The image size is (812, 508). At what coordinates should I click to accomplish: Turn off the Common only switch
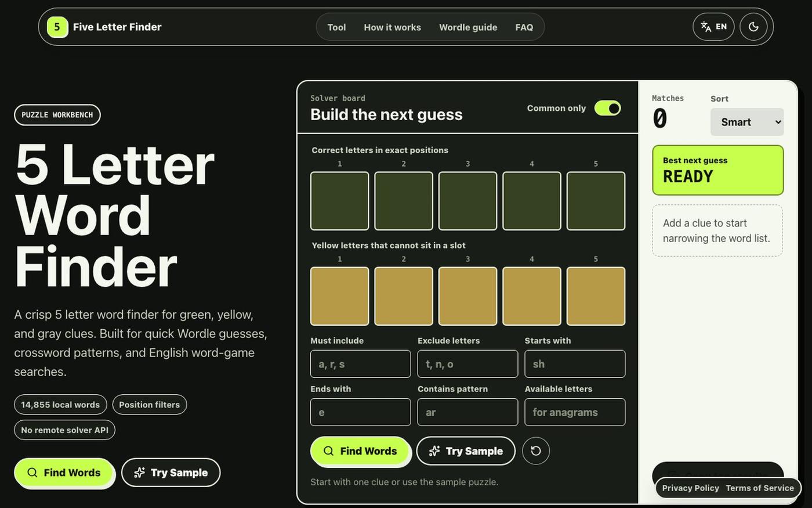(x=608, y=108)
